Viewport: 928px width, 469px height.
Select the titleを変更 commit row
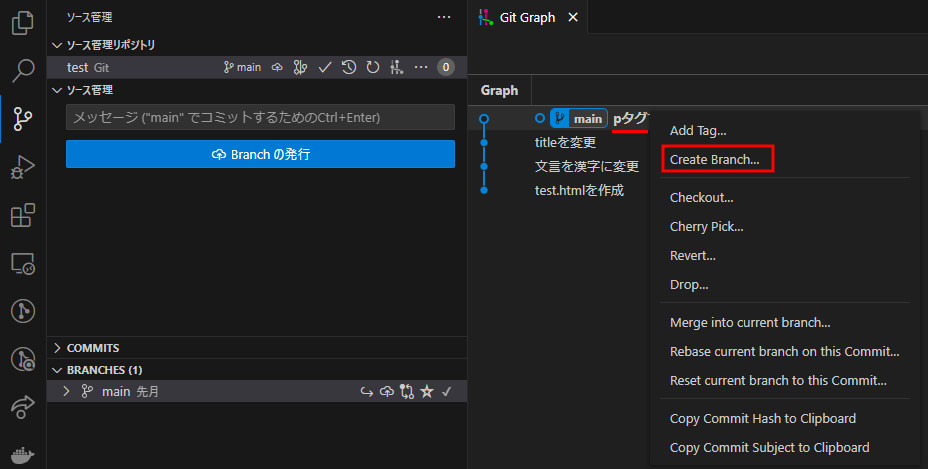(x=565, y=143)
